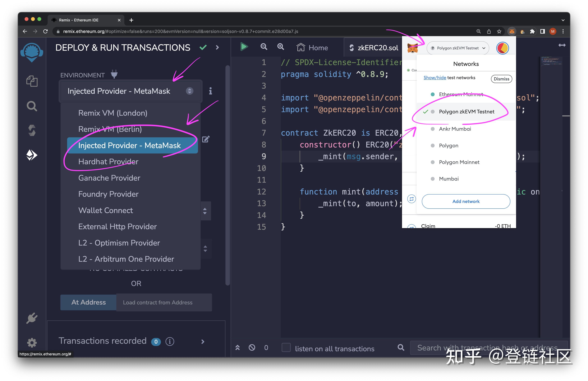Open the Plugin manager plug icon
The image size is (588, 381).
pos(32,318)
